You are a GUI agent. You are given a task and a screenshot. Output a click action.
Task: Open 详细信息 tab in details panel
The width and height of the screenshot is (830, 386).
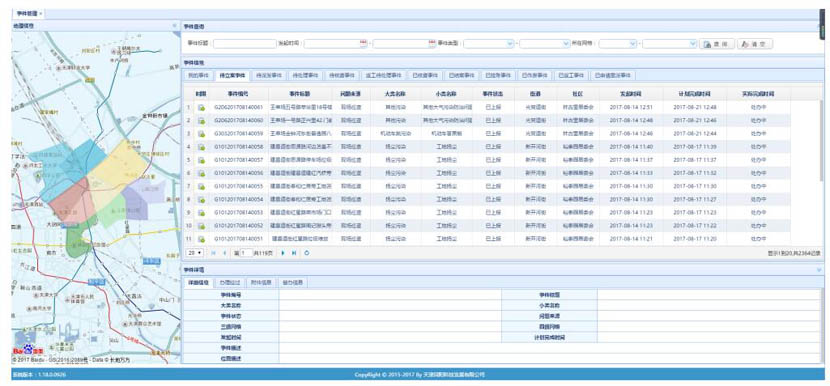pyautogui.click(x=199, y=283)
